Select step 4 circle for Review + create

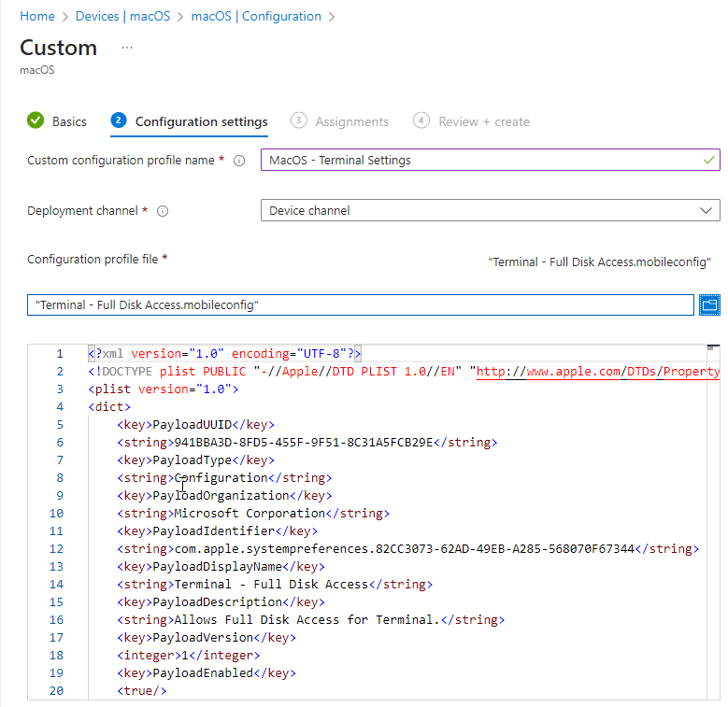click(421, 120)
